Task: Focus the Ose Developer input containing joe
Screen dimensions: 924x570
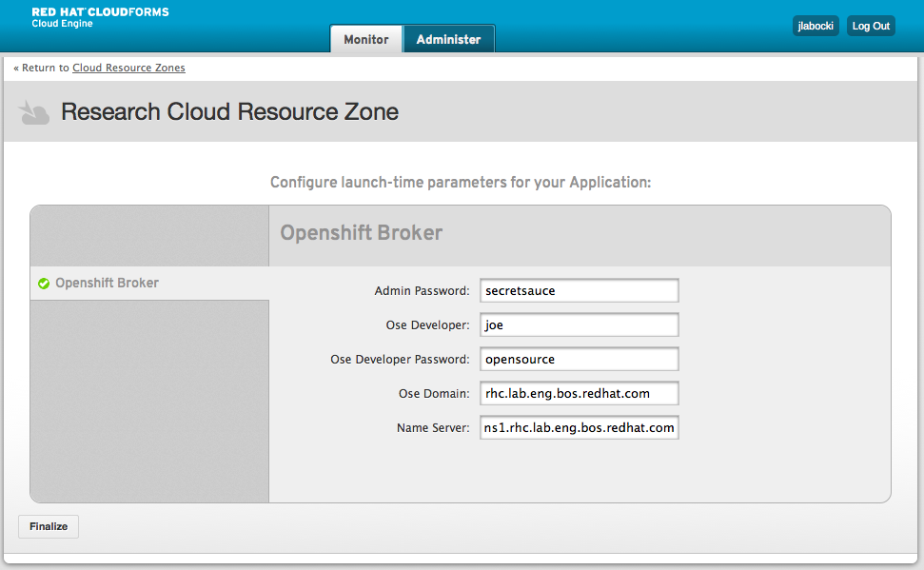Action: click(x=579, y=325)
